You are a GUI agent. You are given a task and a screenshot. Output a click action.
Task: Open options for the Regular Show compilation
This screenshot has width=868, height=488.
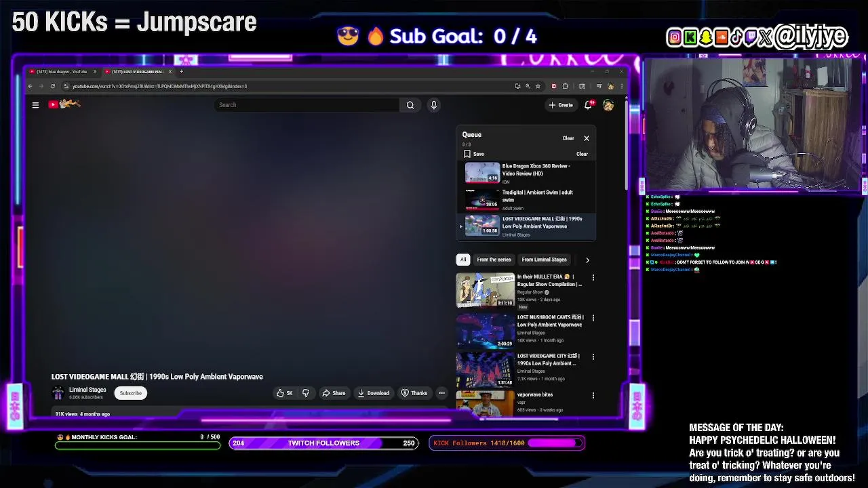pyautogui.click(x=593, y=277)
